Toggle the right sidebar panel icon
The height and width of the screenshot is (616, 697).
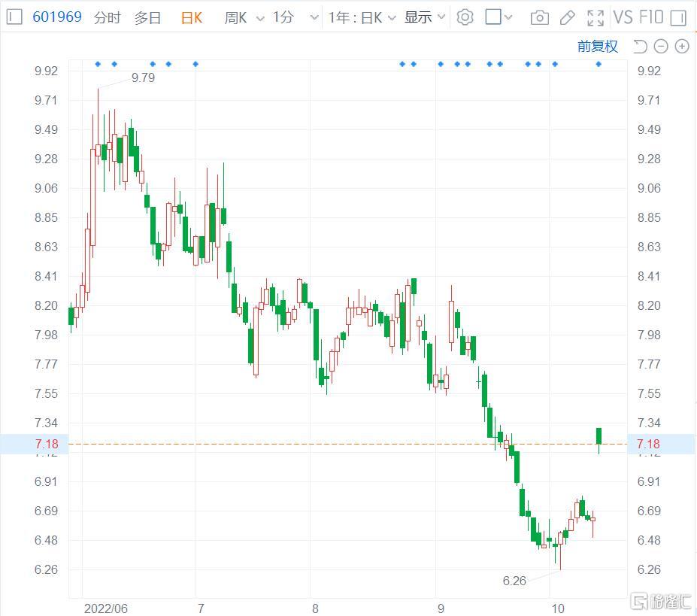point(678,18)
